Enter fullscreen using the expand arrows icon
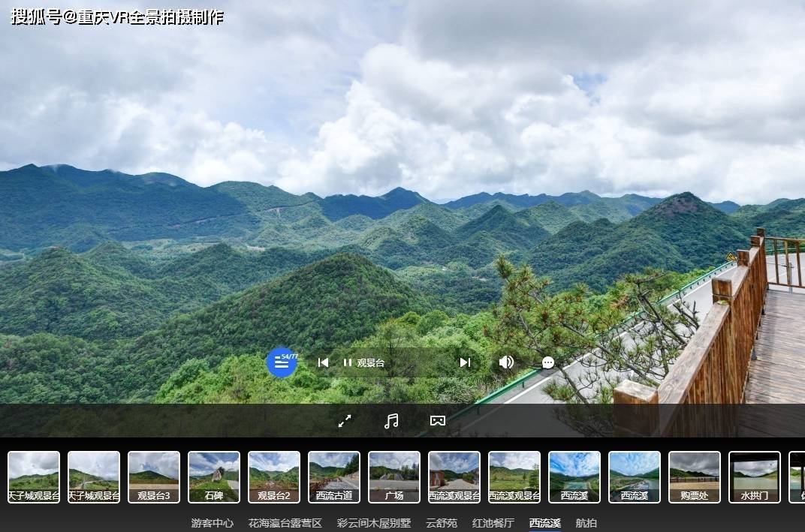 pos(345,421)
